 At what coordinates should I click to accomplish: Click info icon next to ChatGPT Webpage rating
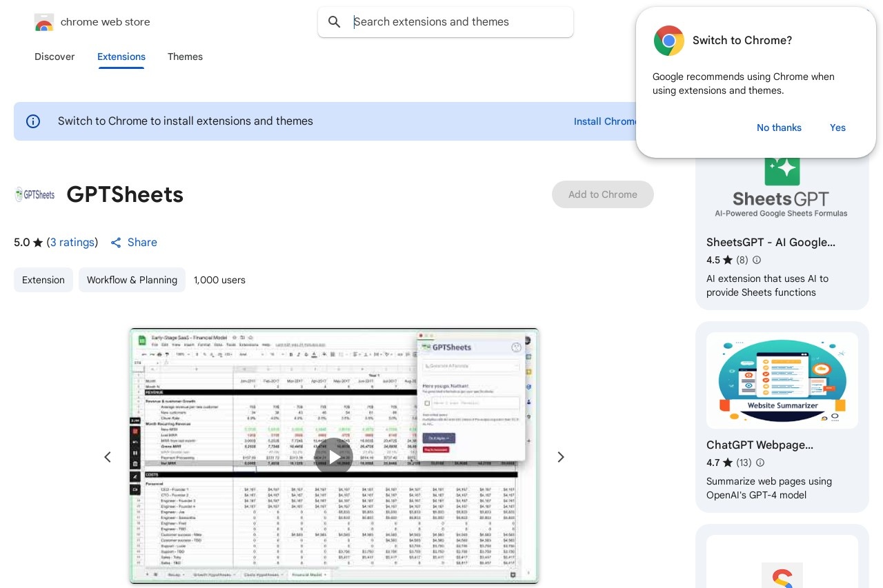(760, 463)
